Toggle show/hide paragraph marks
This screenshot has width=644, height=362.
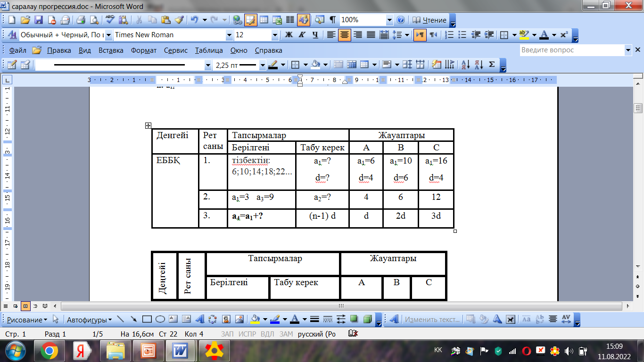[x=333, y=20]
